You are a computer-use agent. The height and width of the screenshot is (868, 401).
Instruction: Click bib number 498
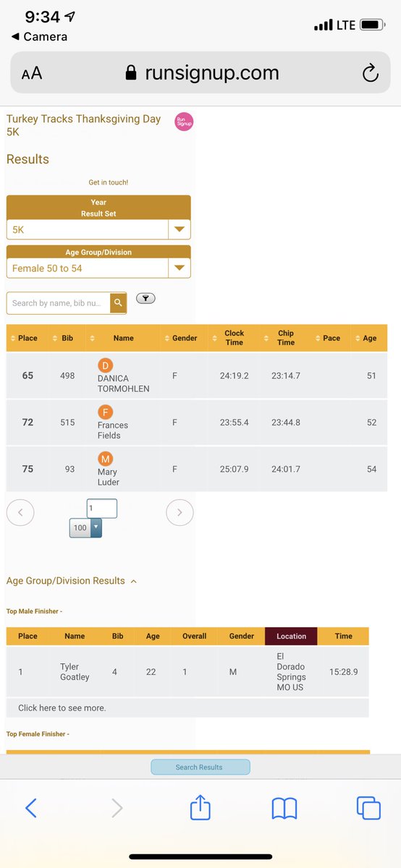point(67,375)
